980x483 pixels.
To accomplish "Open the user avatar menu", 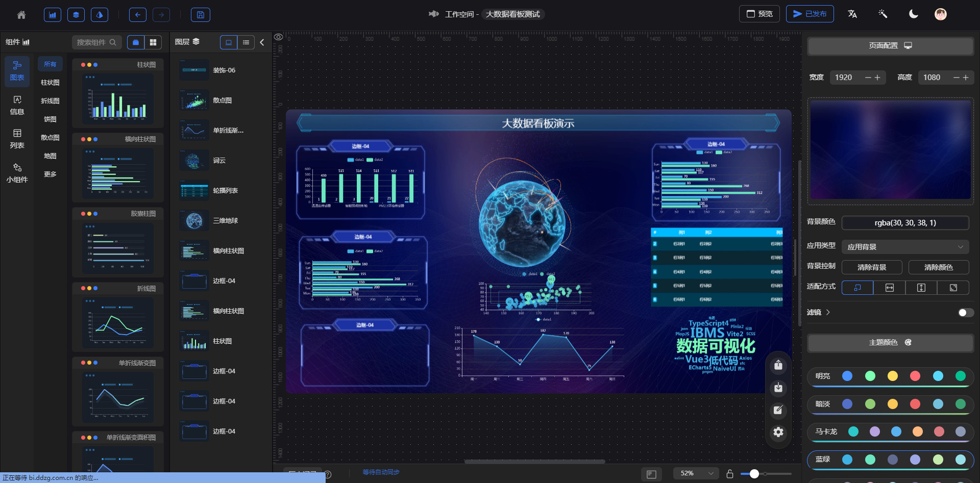I will click(940, 14).
